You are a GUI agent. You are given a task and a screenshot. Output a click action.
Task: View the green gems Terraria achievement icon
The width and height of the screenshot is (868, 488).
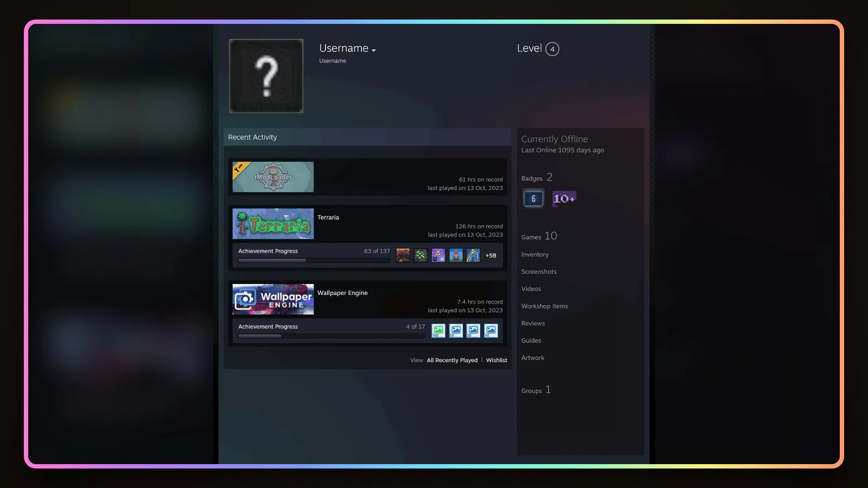[420, 255]
